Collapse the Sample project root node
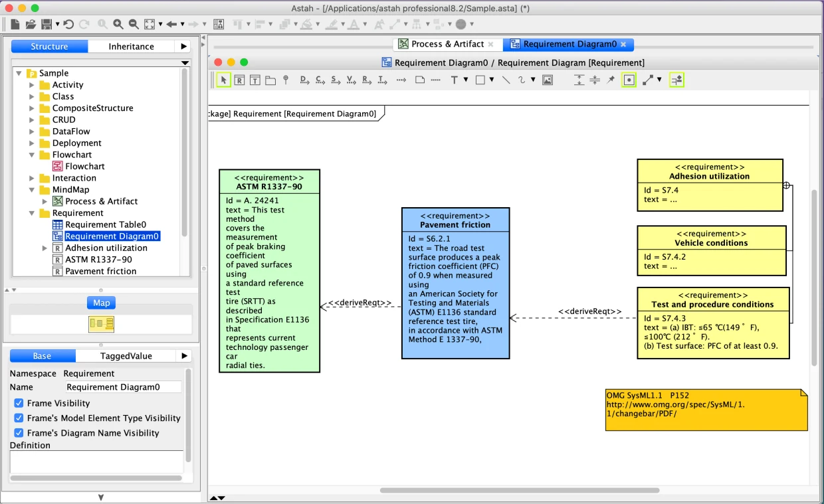 point(19,73)
